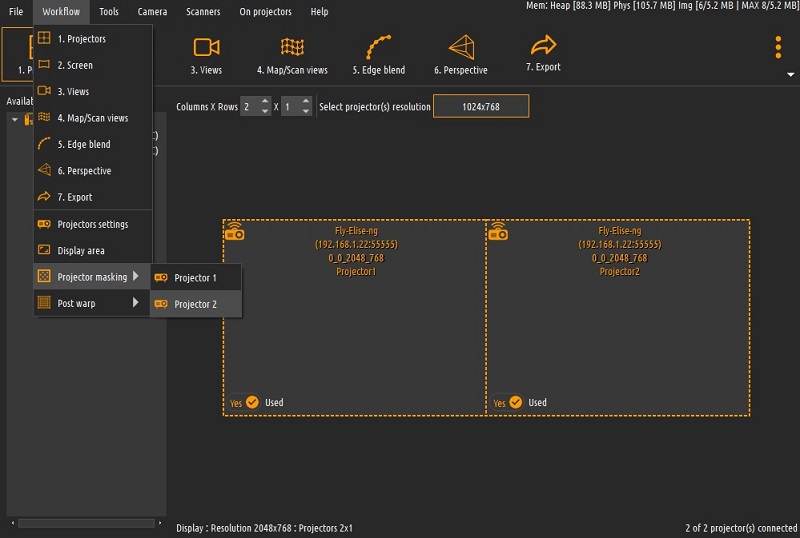
Task: Select the Projector1 label text
Action: (x=356, y=272)
